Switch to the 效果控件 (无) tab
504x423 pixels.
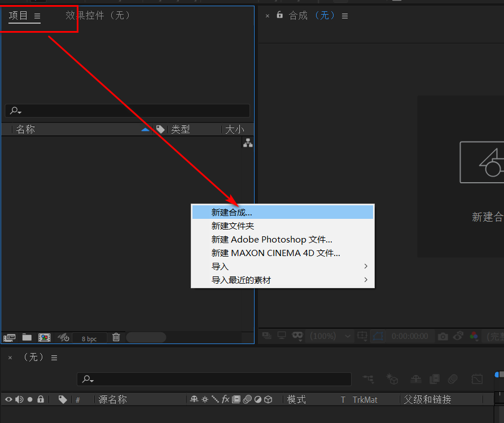point(98,15)
